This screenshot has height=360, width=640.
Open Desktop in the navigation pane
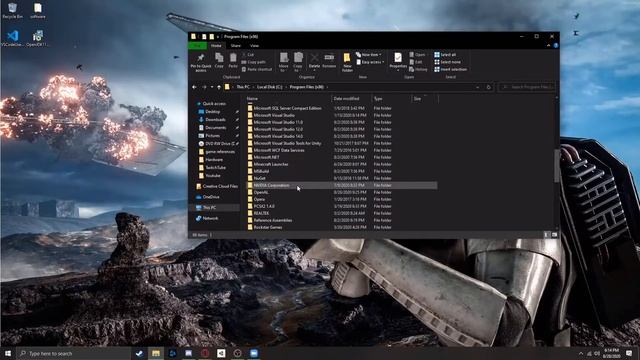pos(209,112)
